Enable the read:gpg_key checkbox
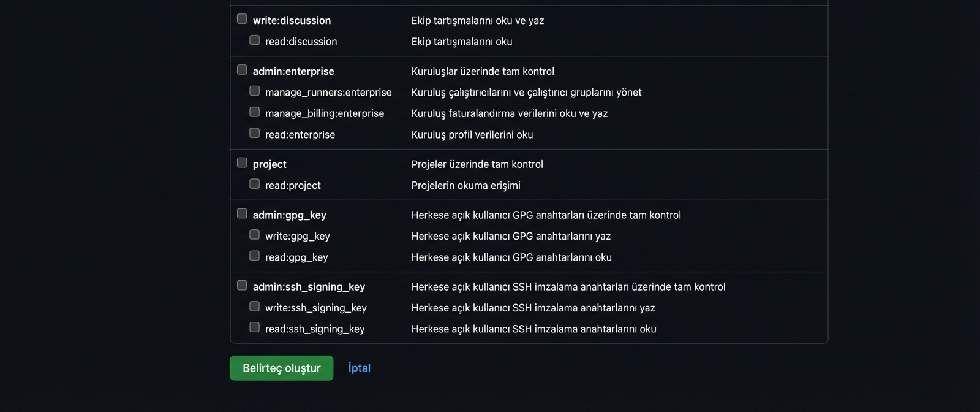Viewport: 980px width, 412px height. 254,255
